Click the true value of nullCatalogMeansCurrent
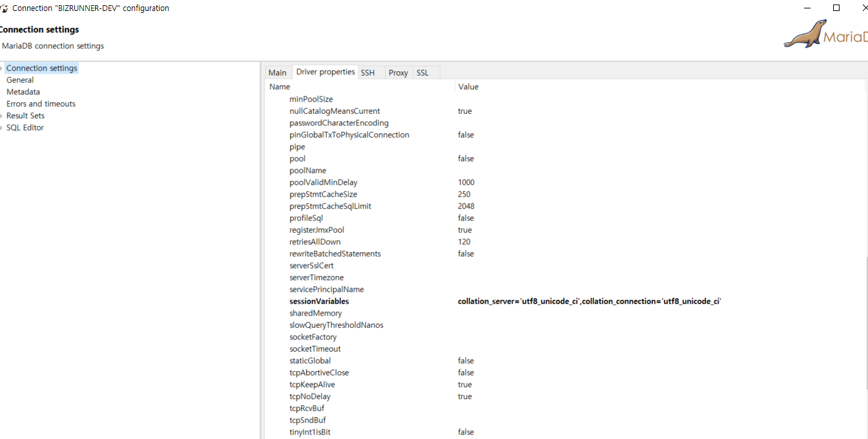The height and width of the screenshot is (439, 868). coord(465,111)
